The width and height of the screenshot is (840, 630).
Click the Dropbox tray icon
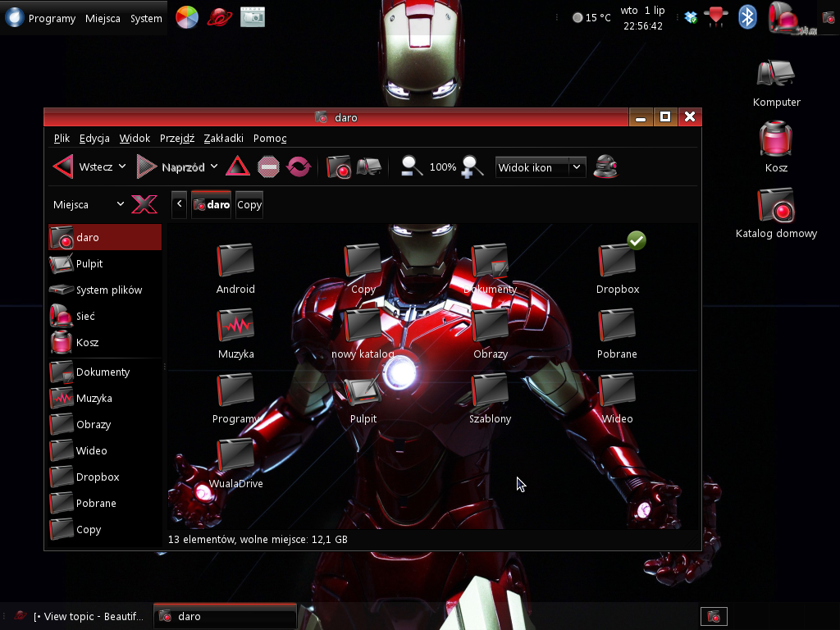pyautogui.click(x=691, y=18)
